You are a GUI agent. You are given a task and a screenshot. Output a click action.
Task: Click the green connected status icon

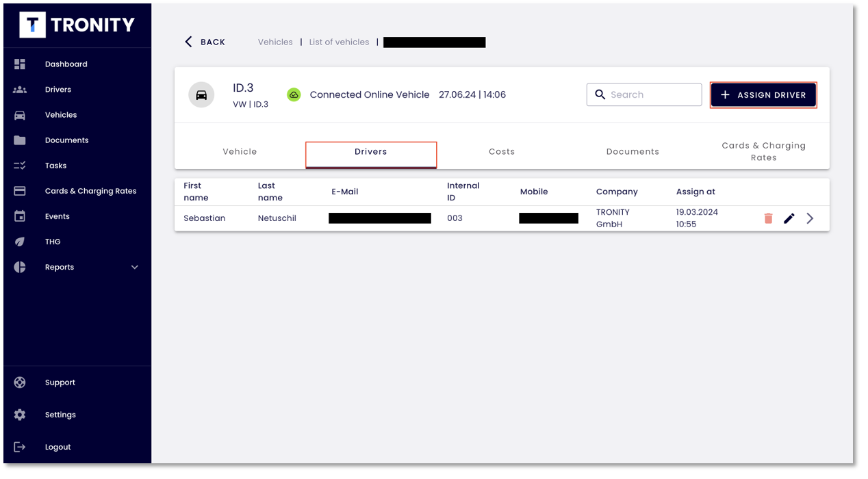pos(294,95)
